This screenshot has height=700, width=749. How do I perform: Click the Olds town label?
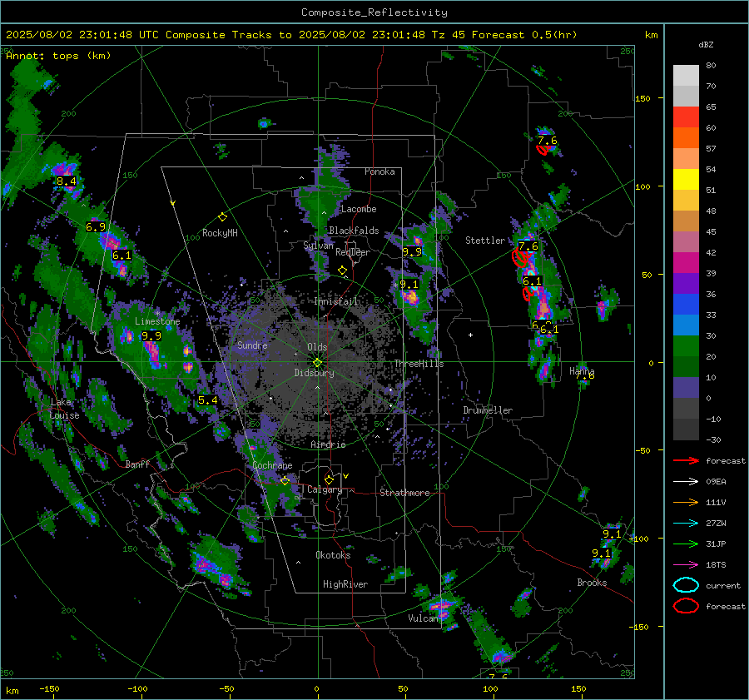(x=317, y=347)
